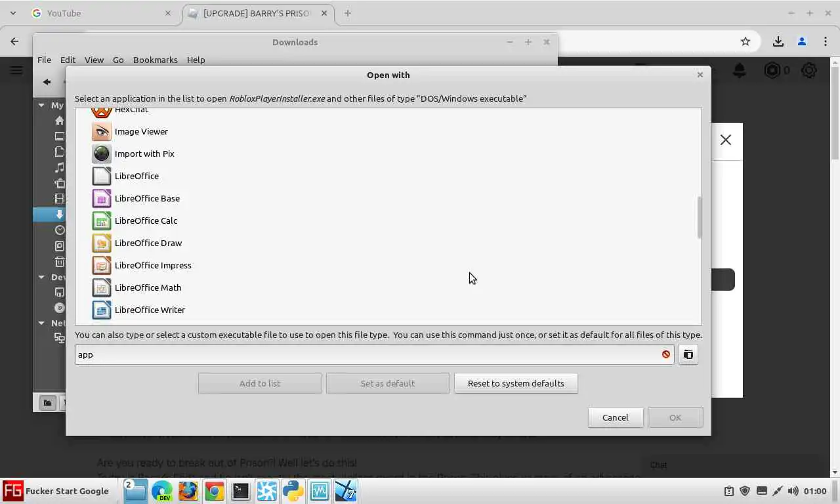Image resolution: width=840 pixels, height=504 pixels.
Task: Select the LibreOffice Base icon
Action: (x=102, y=198)
